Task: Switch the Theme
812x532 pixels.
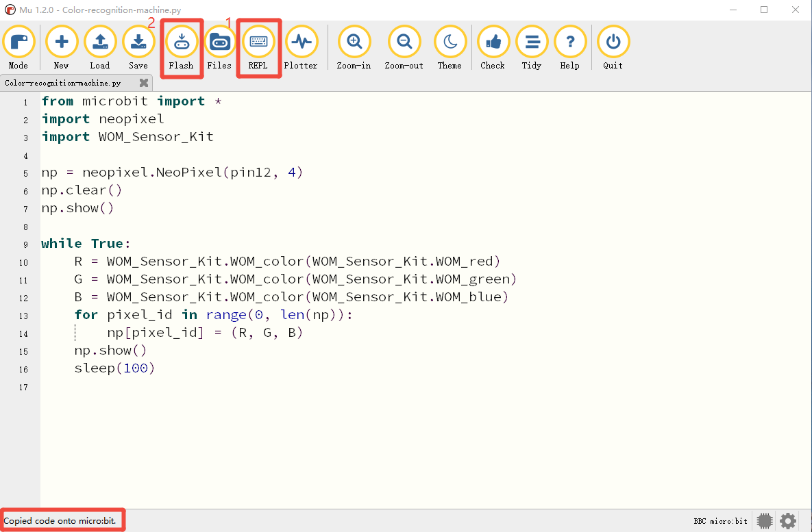Action: click(x=450, y=48)
